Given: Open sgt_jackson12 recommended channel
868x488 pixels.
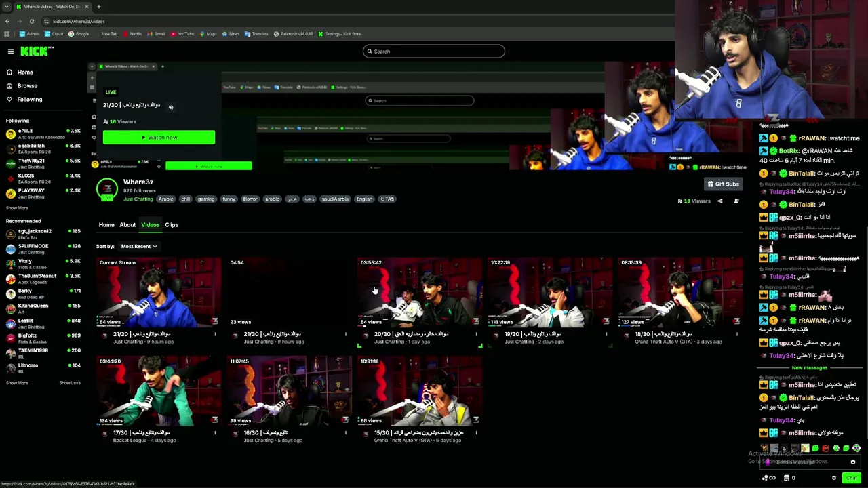Looking at the screenshot, I should [42, 234].
